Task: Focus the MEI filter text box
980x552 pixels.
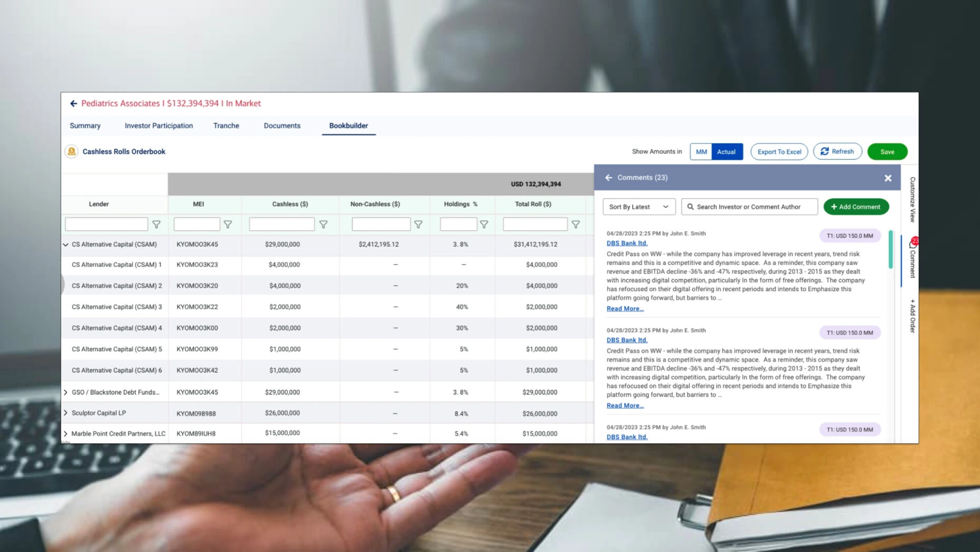Action: (x=197, y=225)
